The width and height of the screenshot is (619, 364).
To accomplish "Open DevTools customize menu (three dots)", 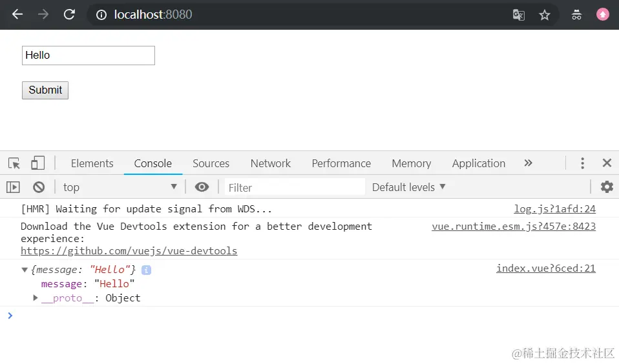I will [582, 163].
